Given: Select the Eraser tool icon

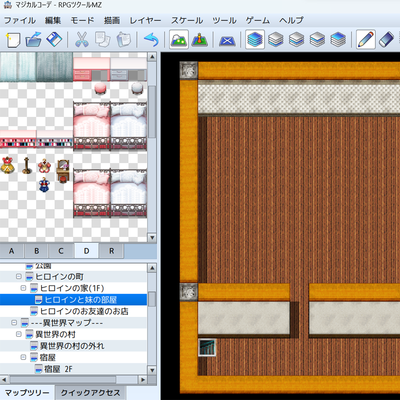Looking at the screenshot, I should point(387,40).
